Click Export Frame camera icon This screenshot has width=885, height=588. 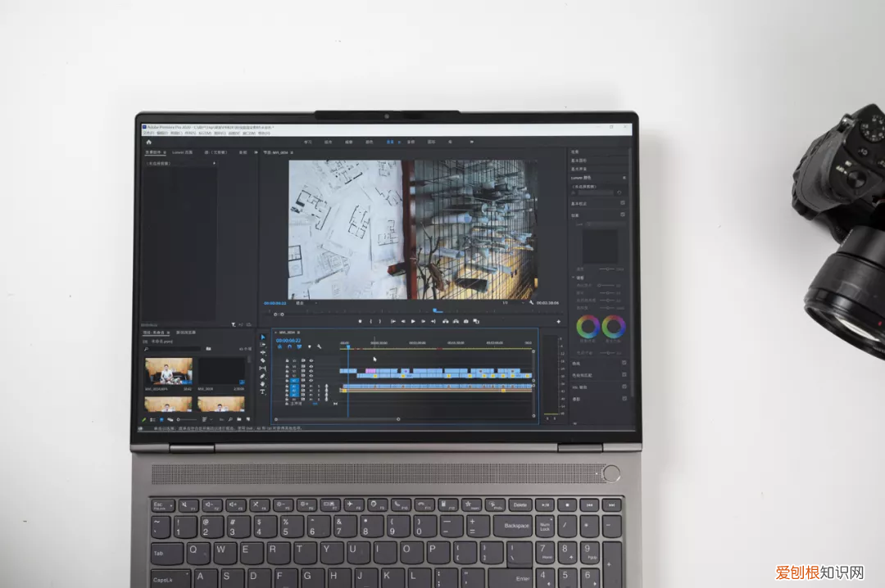[x=465, y=321]
